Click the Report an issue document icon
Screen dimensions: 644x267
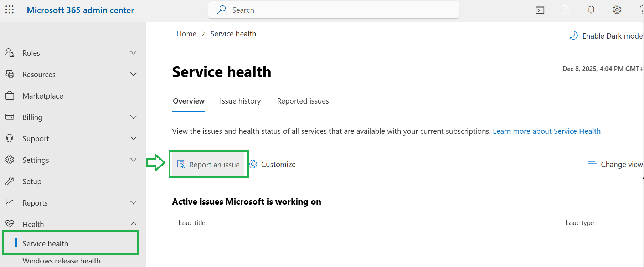pyautogui.click(x=181, y=164)
